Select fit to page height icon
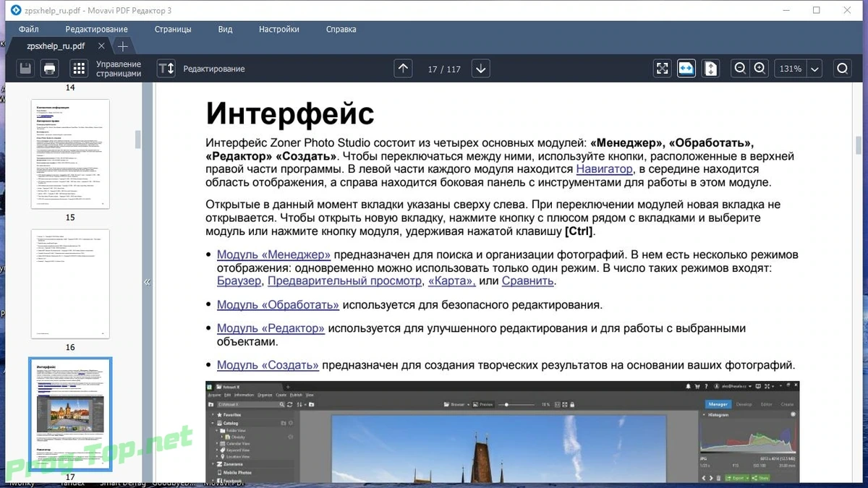This screenshot has height=488, width=868. click(x=710, y=69)
